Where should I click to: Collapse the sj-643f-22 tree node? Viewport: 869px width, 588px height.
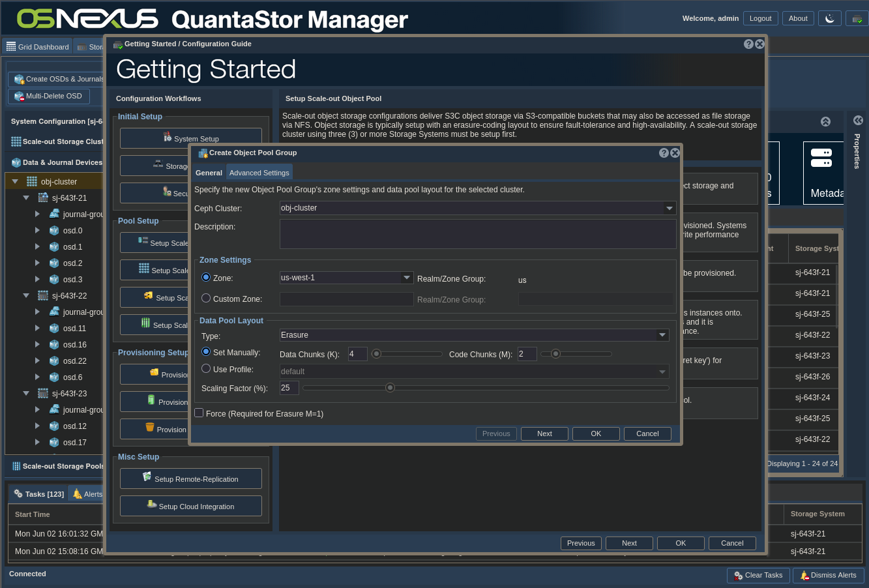[26, 296]
